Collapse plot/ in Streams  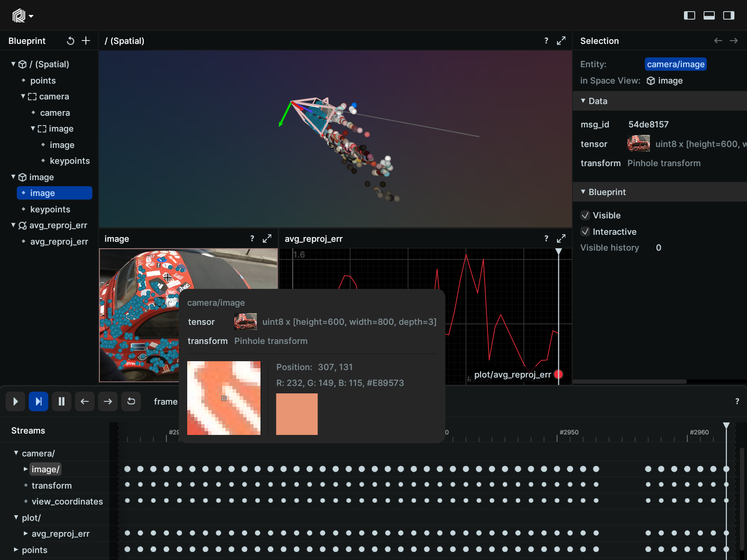click(16, 518)
